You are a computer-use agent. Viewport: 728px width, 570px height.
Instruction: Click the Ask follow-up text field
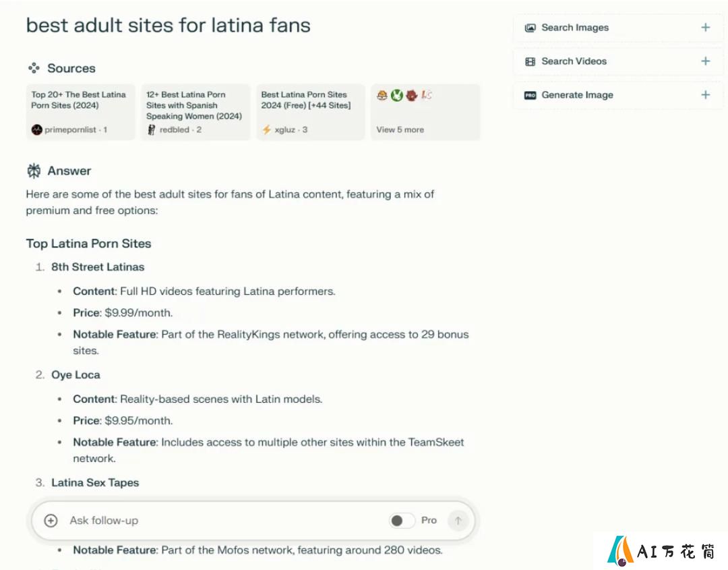point(223,521)
